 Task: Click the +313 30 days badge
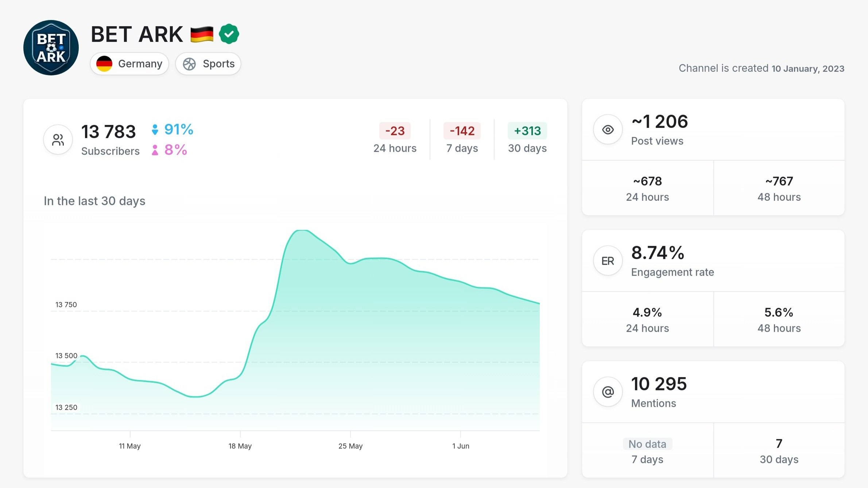point(527,131)
